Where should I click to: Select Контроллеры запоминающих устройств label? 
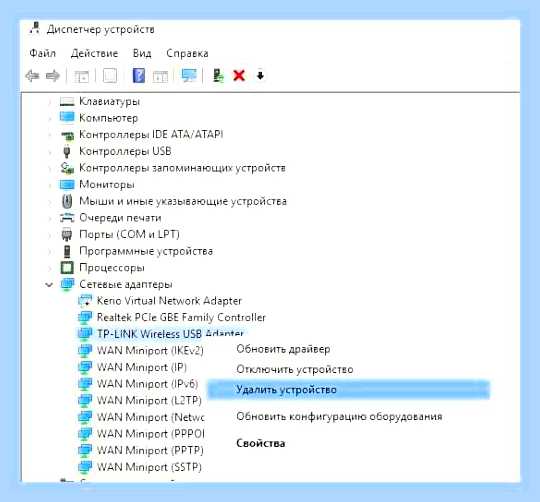pyautogui.click(x=182, y=168)
